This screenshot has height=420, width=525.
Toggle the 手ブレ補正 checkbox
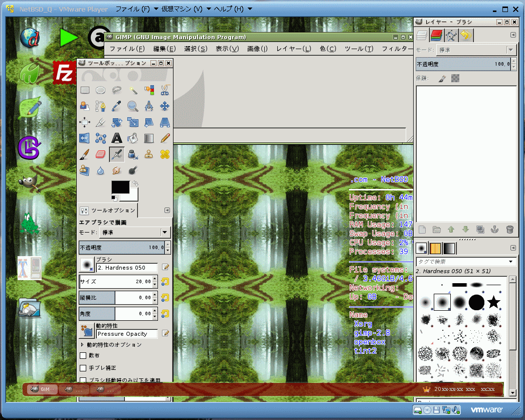coord(83,368)
